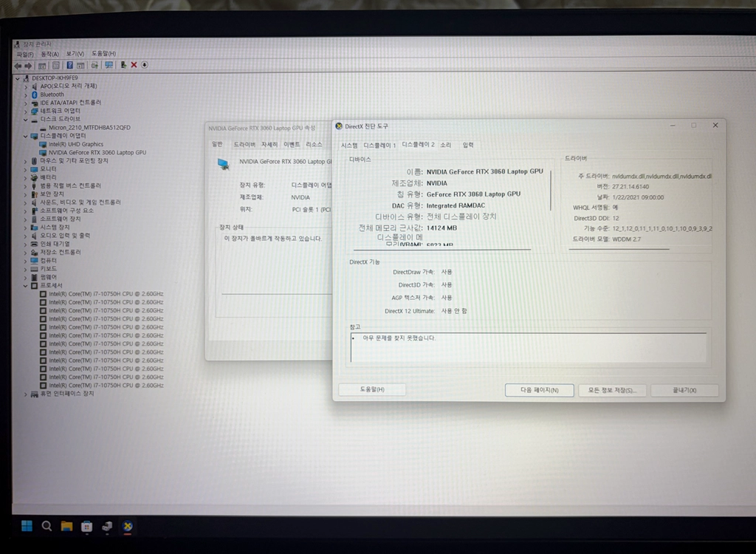Switch to the 디스플레이 1 tab
Image resolution: width=756 pixels, height=554 pixels.
[x=379, y=146]
